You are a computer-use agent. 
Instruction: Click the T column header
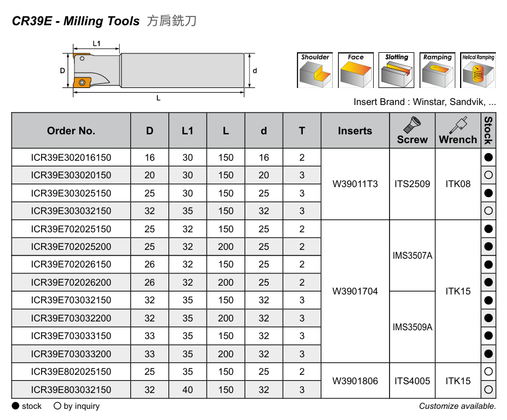(302, 131)
